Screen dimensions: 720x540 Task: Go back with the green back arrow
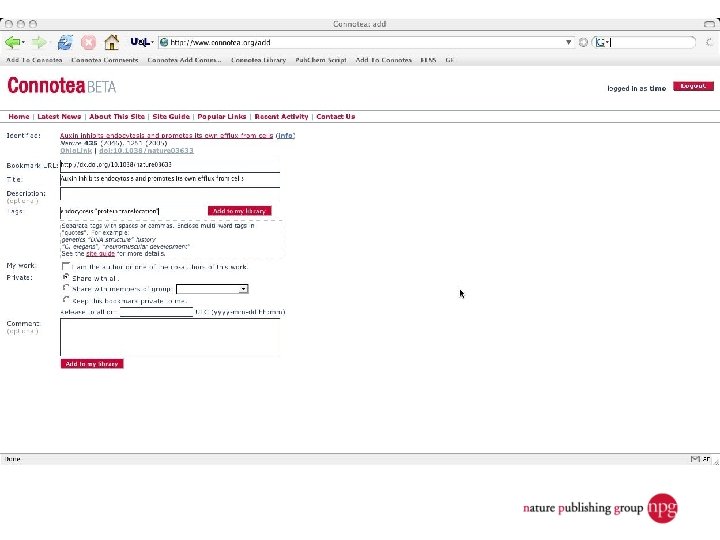(12, 43)
